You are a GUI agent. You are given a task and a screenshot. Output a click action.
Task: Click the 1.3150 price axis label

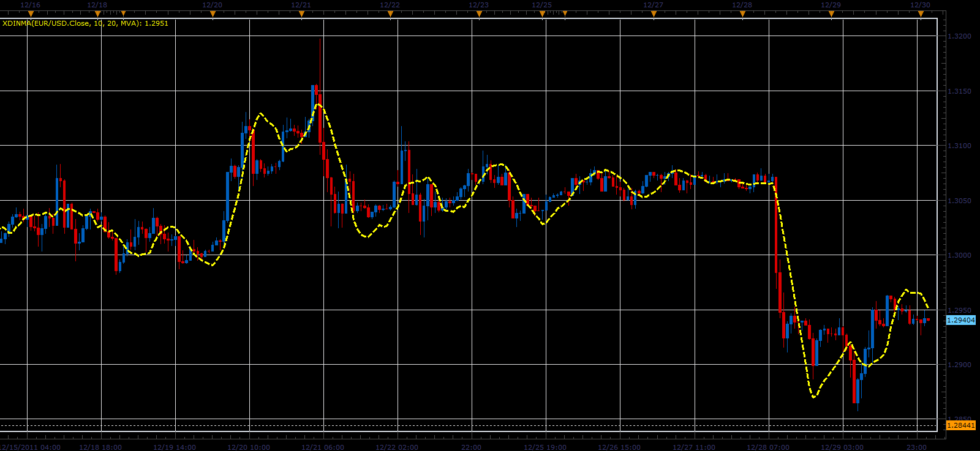point(959,91)
